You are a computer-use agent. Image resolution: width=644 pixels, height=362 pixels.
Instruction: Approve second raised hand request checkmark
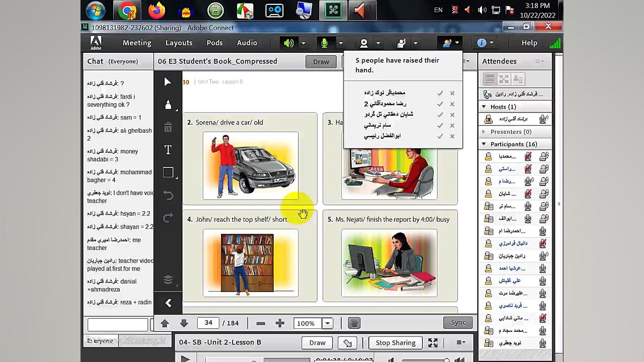(440, 104)
